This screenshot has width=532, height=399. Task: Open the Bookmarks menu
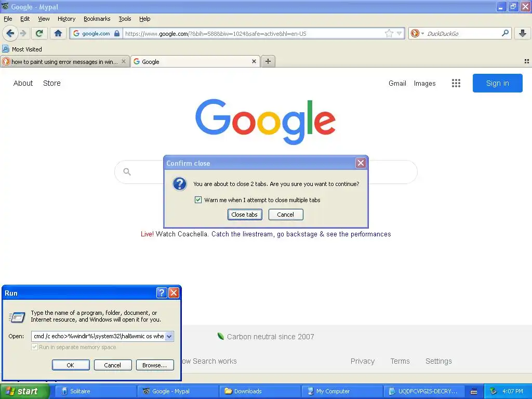97,19
